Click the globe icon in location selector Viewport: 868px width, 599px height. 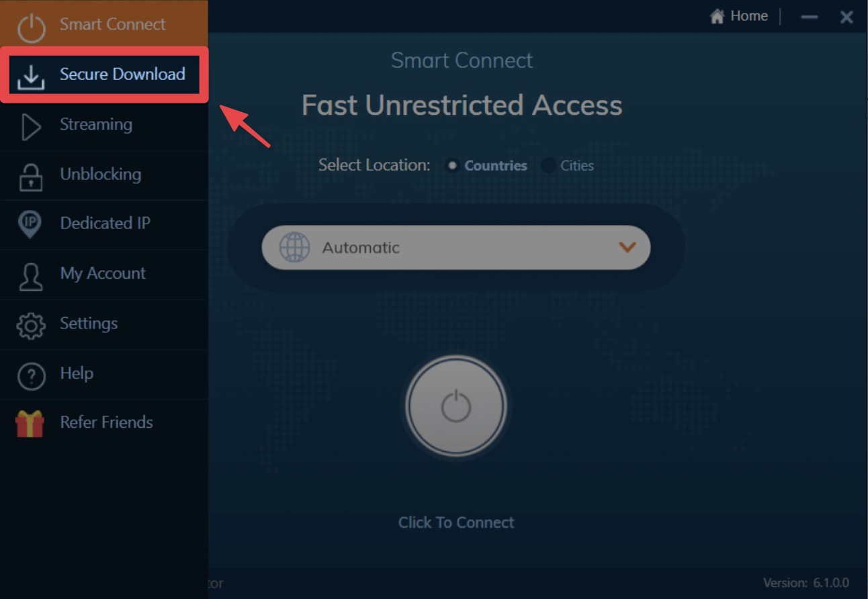point(294,247)
